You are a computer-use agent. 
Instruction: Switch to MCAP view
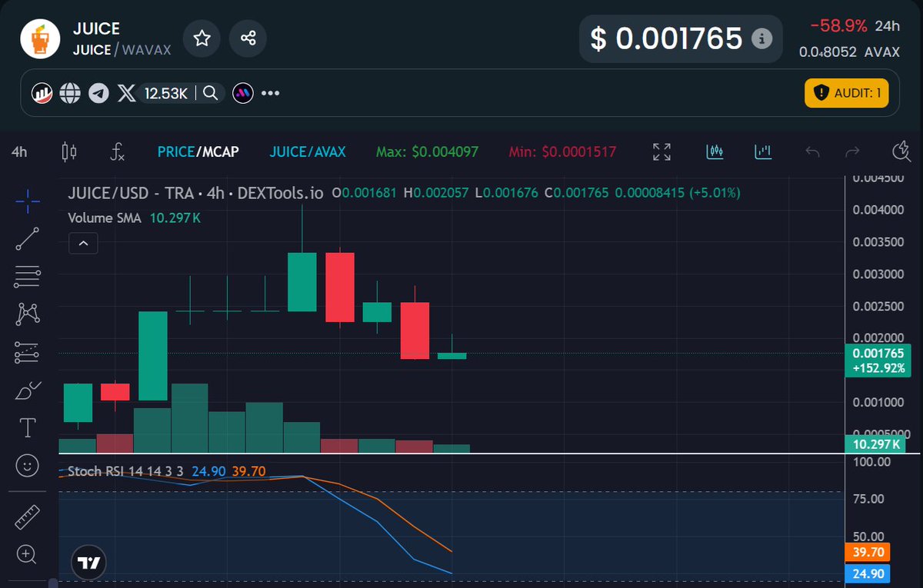click(x=218, y=152)
